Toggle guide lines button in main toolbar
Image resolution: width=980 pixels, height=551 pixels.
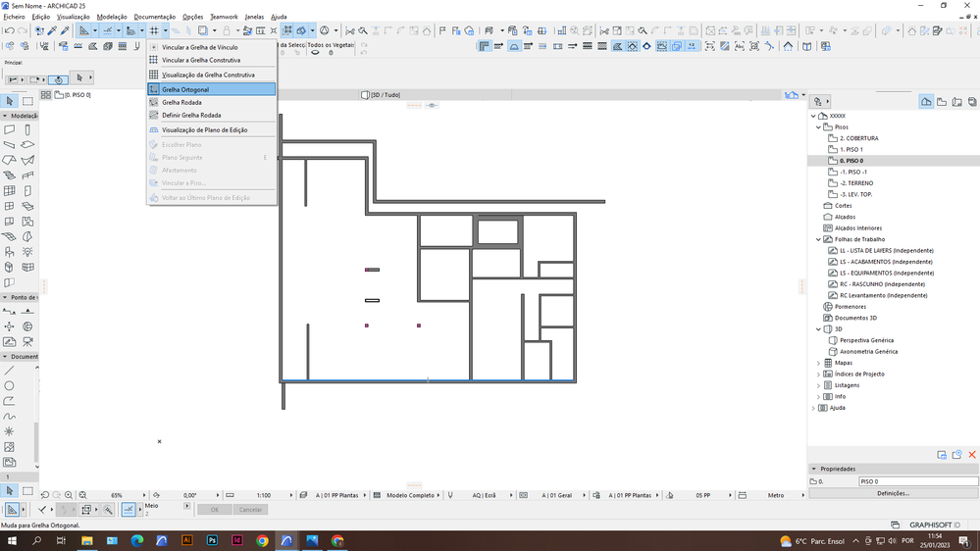(x=83, y=30)
